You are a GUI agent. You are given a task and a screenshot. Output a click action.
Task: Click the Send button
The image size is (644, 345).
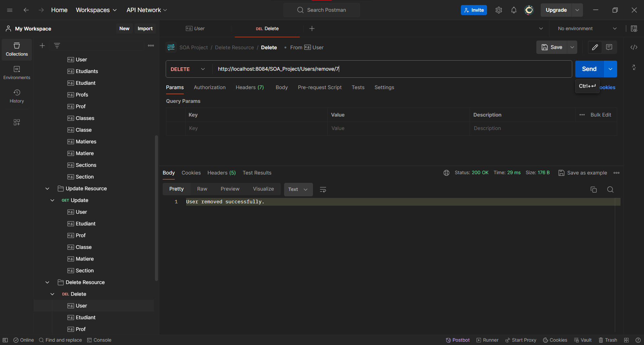(589, 69)
